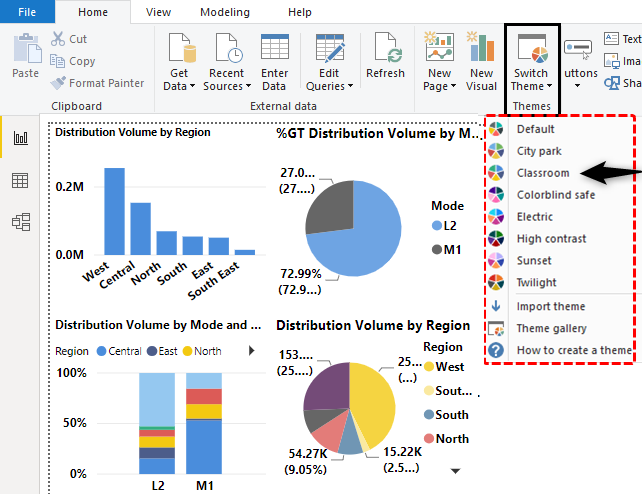Click Theme gallery icon

[x=496, y=328]
